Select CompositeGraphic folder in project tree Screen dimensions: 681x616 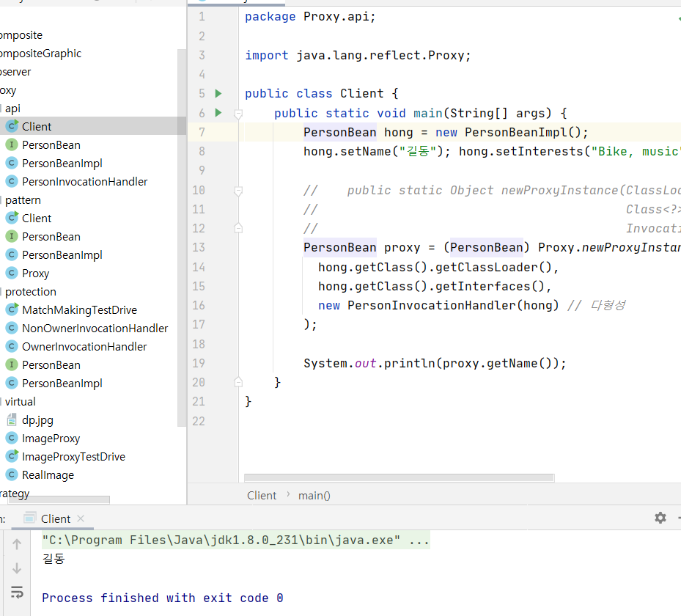(40, 54)
